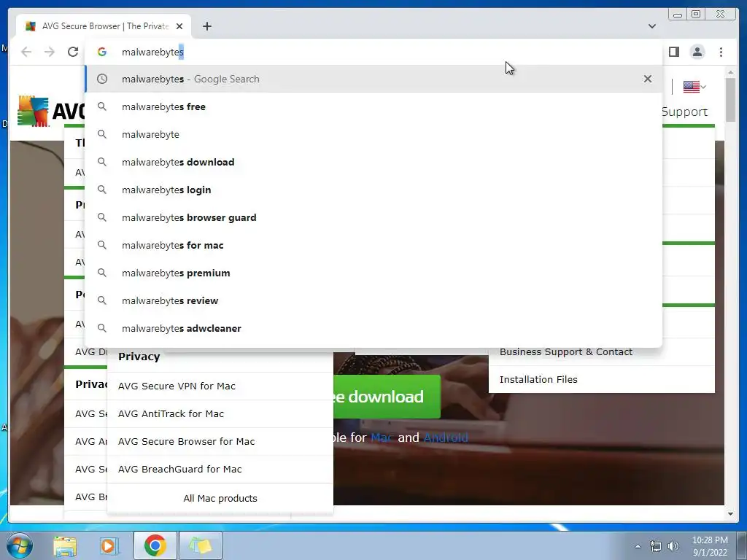
Task: Click the scrollbar up arrow
Action: [730, 72]
